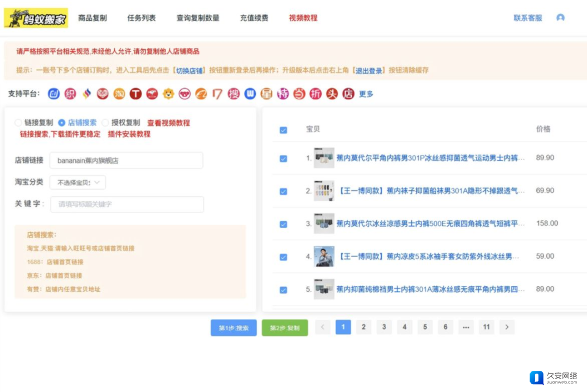
Task: Open product link 蕉内莫代尔冰丝凉感男士内裤500E
Action: coord(430,224)
